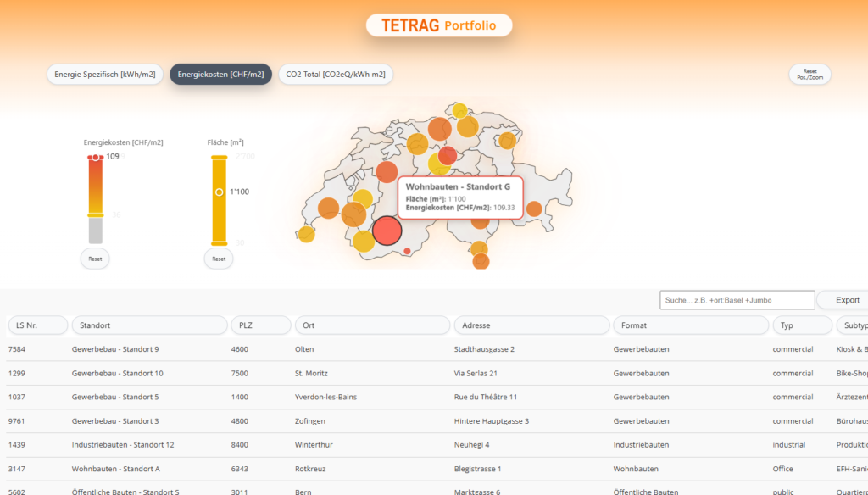Click the Energiekosten slider's top red handle
This screenshot has width=868, height=495.
click(96, 158)
